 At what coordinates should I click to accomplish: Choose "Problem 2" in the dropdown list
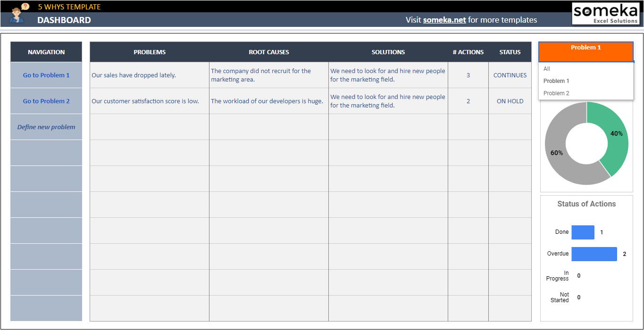tap(556, 93)
